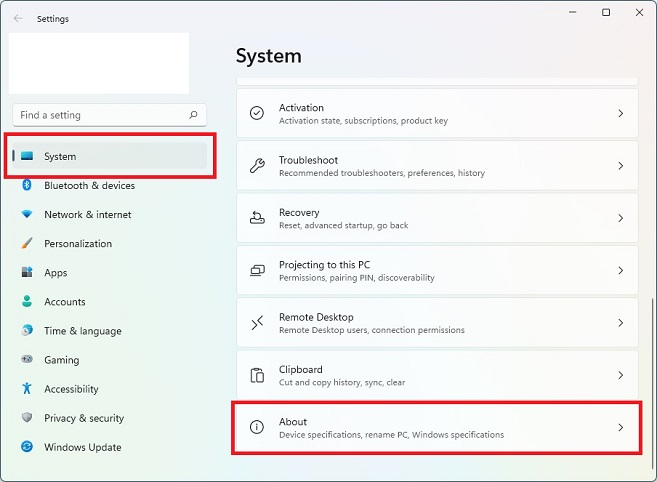The height and width of the screenshot is (482, 657).
Task: Click the Accounts person icon
Action: tap(27, 301)
